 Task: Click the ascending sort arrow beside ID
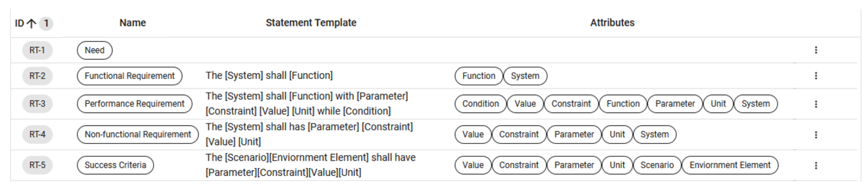coord(31,23)
